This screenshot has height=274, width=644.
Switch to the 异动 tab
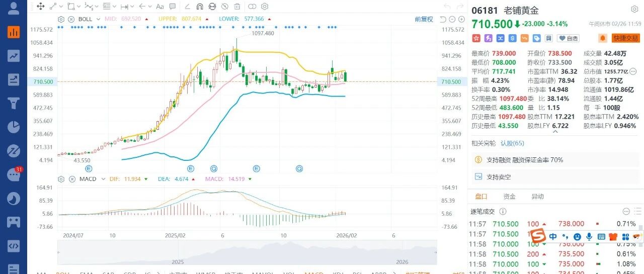[x=537, y=197]
